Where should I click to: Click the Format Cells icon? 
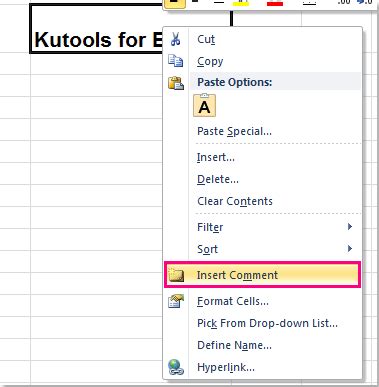176,301
